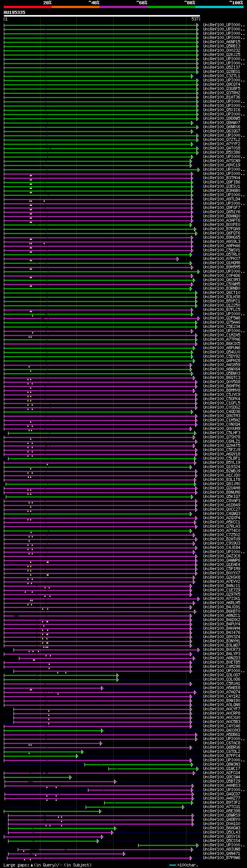The width and height of the screenshot is (247, 868).
Task: Select hit label UniRef100_Q5XIC6
Action: [222, 110]
